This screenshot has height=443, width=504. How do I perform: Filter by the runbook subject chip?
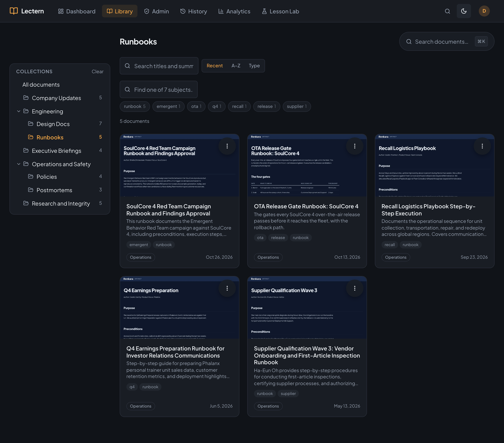click(x=135, y=106)
